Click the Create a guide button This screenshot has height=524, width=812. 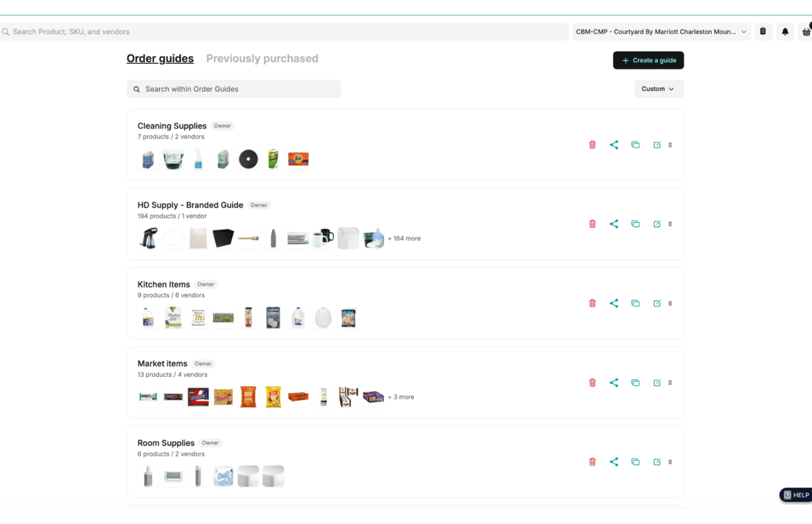pyautogui.click(x=648, y=60)
